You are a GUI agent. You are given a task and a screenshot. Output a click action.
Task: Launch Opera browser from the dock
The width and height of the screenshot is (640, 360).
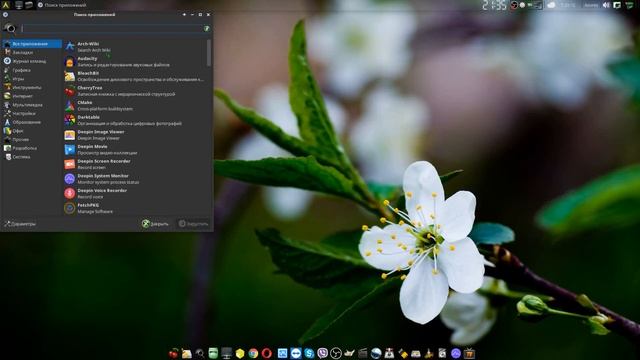coord(267,353)
